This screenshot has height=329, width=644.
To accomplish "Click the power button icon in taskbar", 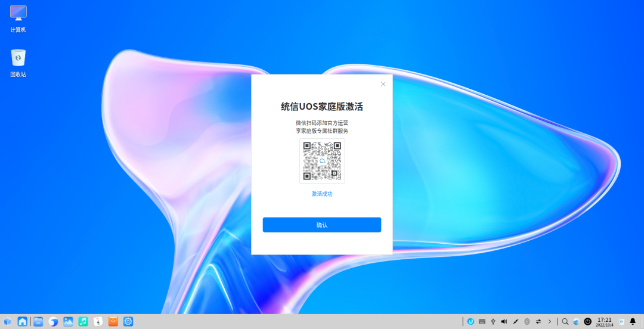I will click(588, 322).
